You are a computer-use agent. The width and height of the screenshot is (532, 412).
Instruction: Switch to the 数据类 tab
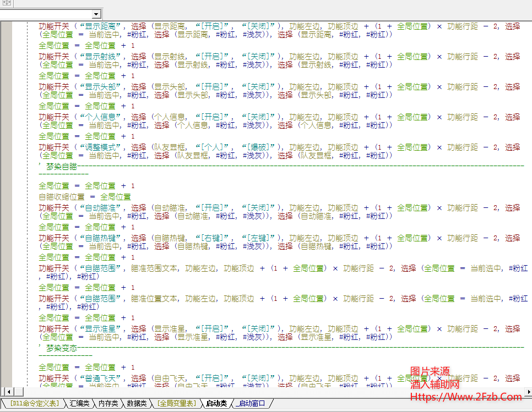point(137,404)
